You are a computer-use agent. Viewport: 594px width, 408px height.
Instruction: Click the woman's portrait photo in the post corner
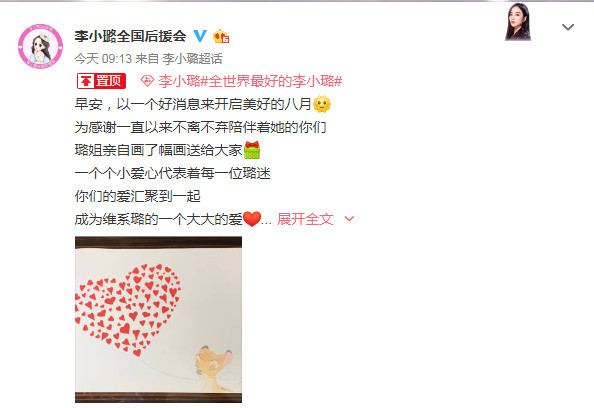pyautogui.click(x=518, y=22)
